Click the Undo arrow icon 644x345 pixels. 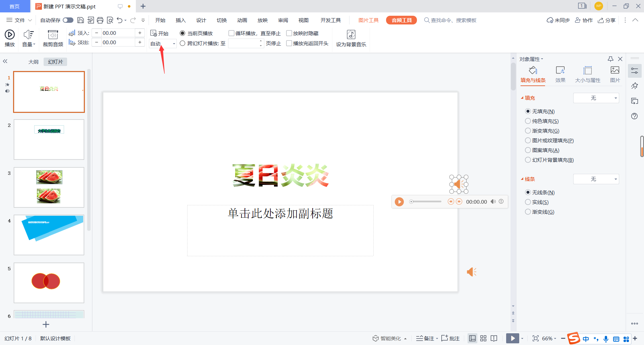pos(119,20)
